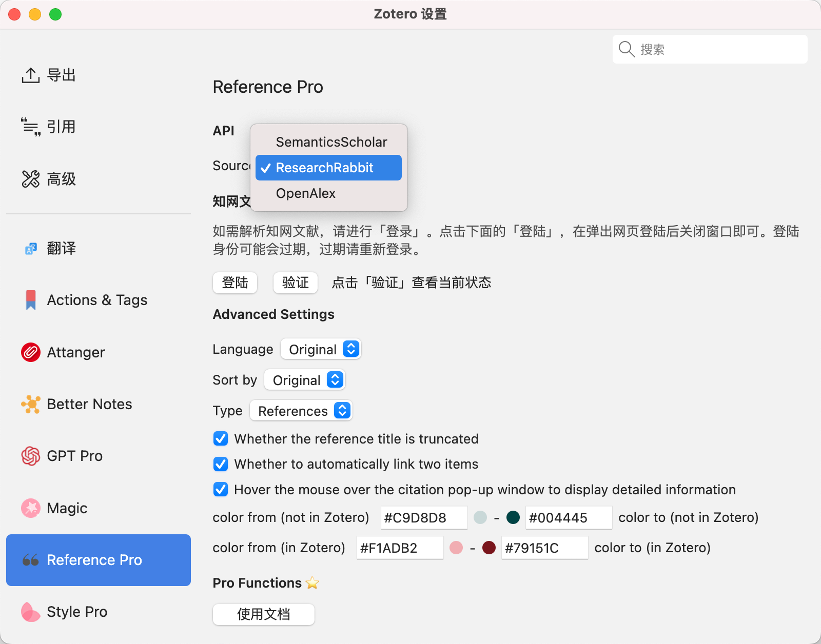Click the 点击「验证」查看当前状态 status text

(412, 283)
